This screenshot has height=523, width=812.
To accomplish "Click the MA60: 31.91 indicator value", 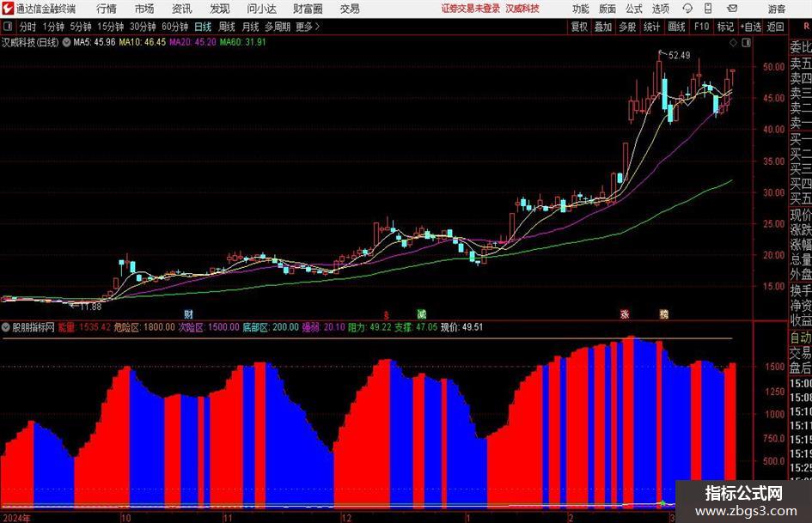I will tap(243, 42).
